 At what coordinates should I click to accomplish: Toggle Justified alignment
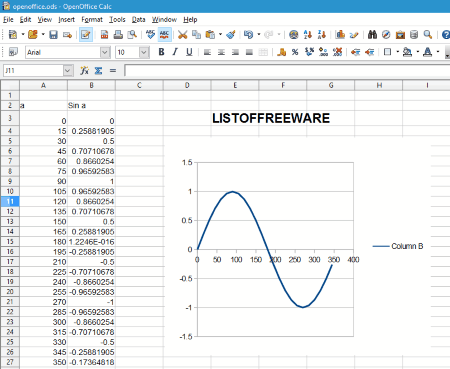click(x=249, y=52)
